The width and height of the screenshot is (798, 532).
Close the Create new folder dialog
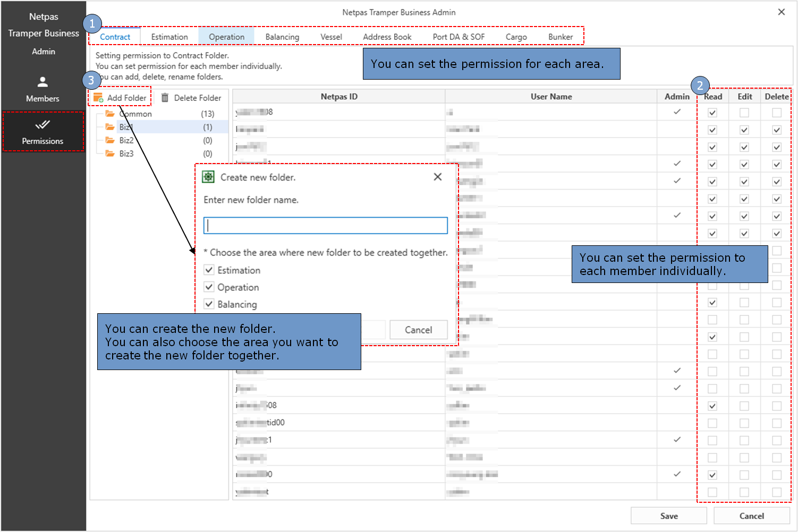tap(437, 177)
